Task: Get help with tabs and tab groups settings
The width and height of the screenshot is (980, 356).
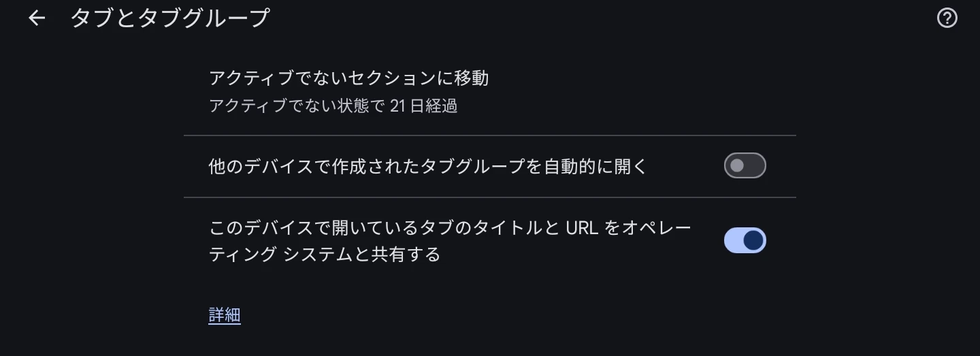Action: [x=947, y=18]
